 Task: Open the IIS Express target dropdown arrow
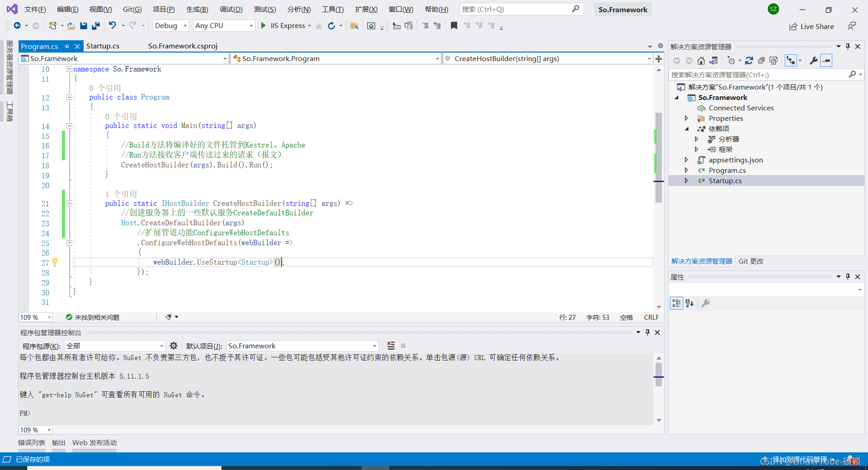(x=310, y=26)
